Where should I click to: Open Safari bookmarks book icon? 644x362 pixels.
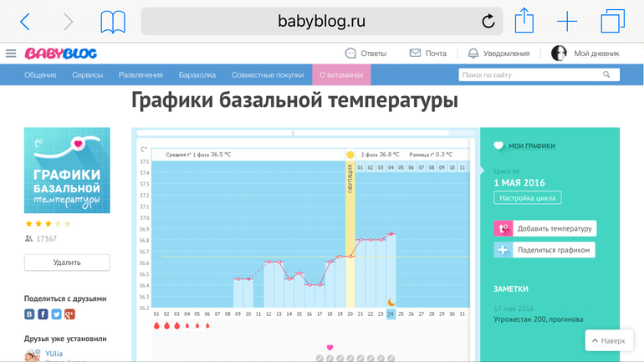[x=113, y=22]
